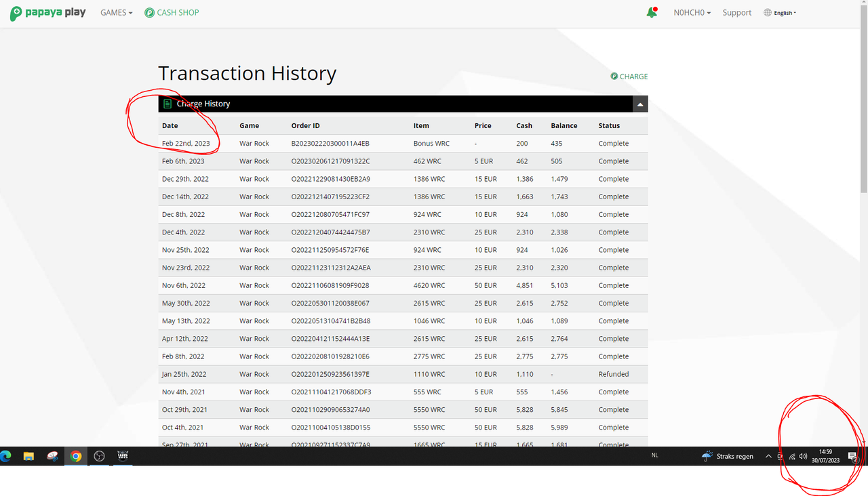868x496 pixels.
Task: Open the English language dropdown
Action: click(x=785, y=13)
